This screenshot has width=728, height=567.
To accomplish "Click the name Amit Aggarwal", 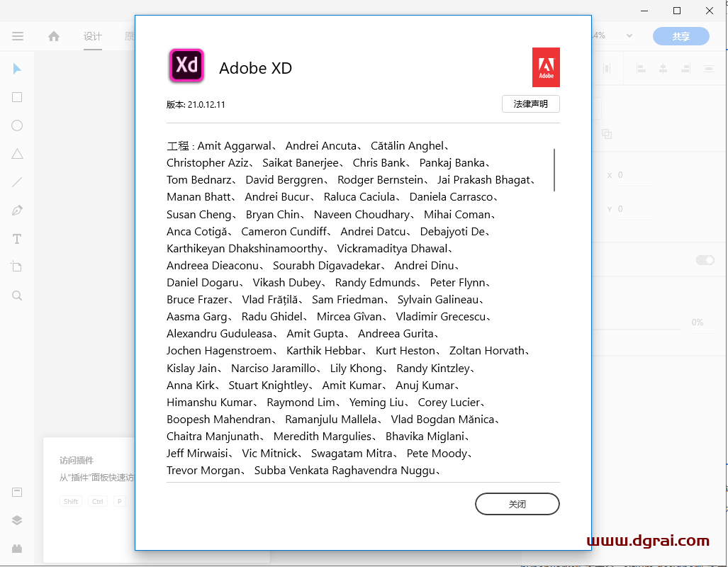I will pyautogui.click(x=234, y=146).
